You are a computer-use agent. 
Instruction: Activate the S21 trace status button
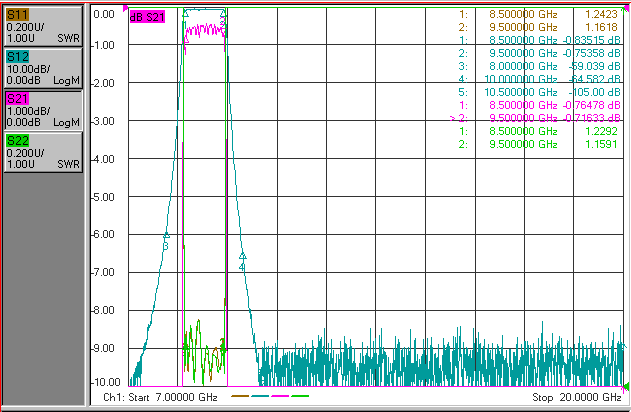click(43, 110)
